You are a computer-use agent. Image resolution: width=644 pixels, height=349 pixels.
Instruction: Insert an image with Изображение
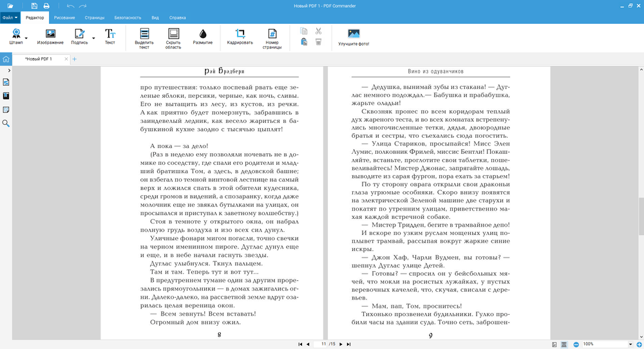pos(50,37)
